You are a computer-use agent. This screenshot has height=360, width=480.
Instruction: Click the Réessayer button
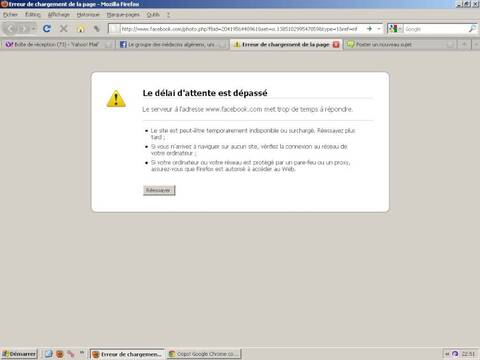[159, 190]
